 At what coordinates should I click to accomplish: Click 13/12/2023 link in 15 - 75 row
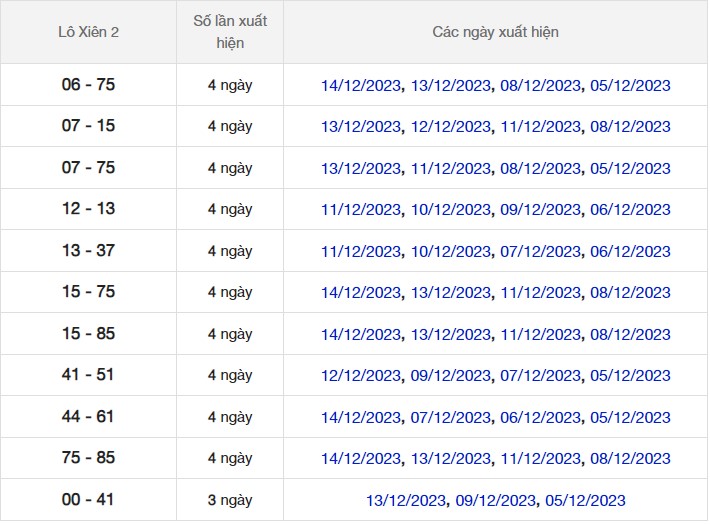(451, 293)
